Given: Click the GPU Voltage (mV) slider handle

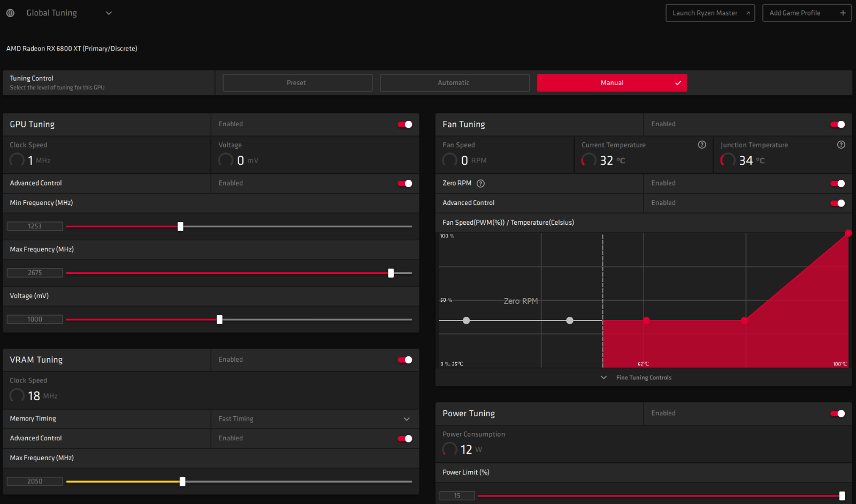Looking at the screenshot, I should tap(219, 319).
